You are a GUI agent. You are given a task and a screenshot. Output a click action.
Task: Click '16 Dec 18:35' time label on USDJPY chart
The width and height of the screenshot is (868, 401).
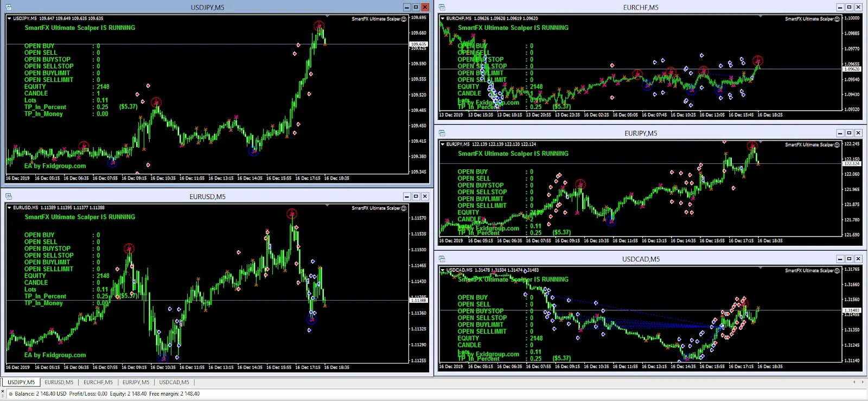(337, 178)
